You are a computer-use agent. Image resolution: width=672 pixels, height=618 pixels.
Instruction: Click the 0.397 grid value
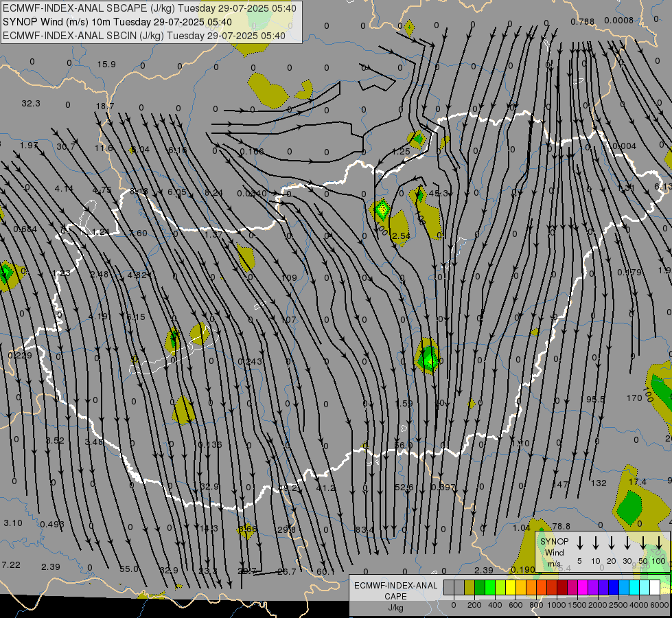(443, 488)
